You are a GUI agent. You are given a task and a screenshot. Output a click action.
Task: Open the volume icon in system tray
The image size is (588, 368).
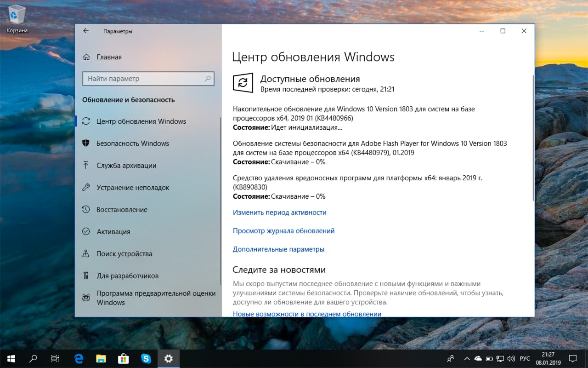pyautogui.click(x=511, y=358)
